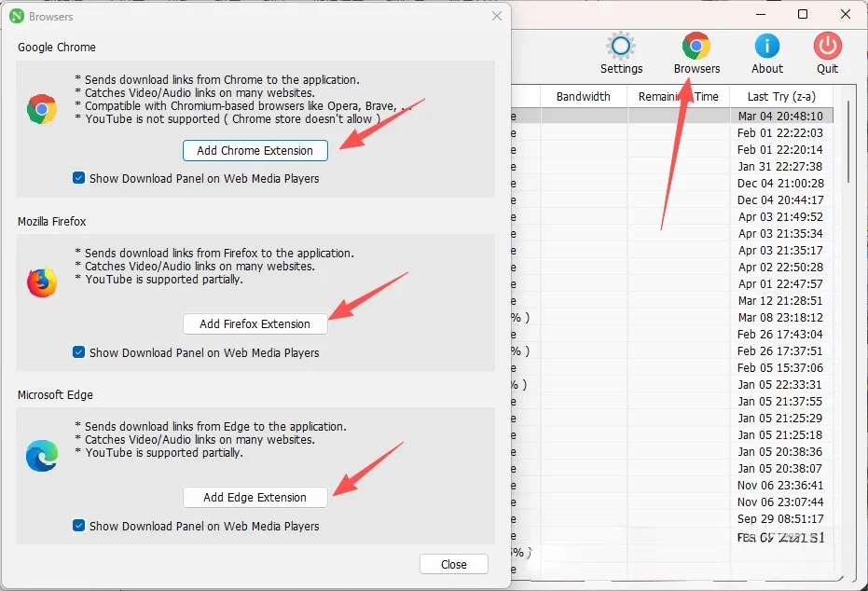
Task: Uncheck Show Download Panel under Microsoft Edge
Action: point(78,525)
